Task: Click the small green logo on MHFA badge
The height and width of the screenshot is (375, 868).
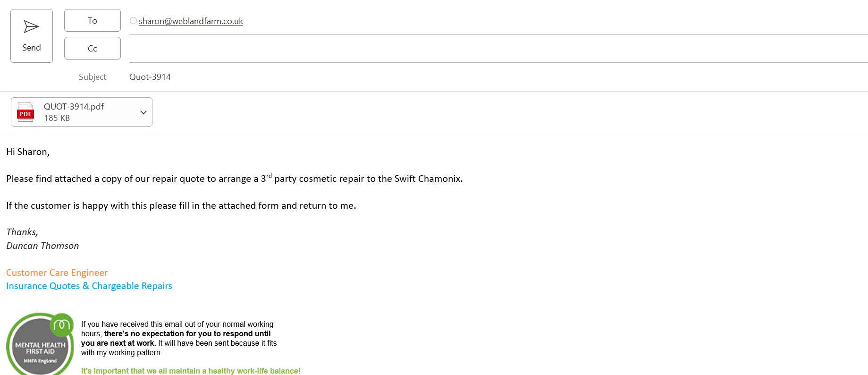Action: pos(62,324)
